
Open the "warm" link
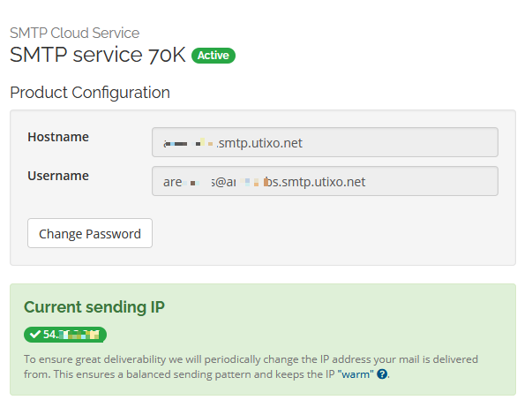pyautogui.click(x=356, y=374)
